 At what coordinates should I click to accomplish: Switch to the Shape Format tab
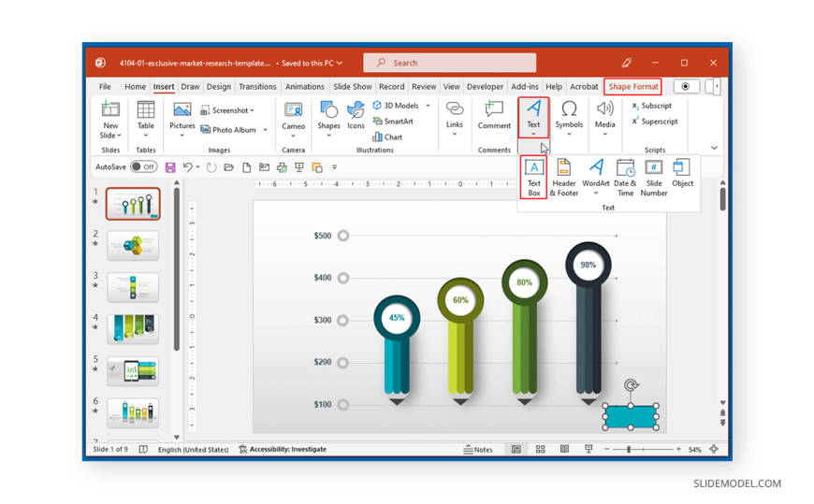(632, 87)
